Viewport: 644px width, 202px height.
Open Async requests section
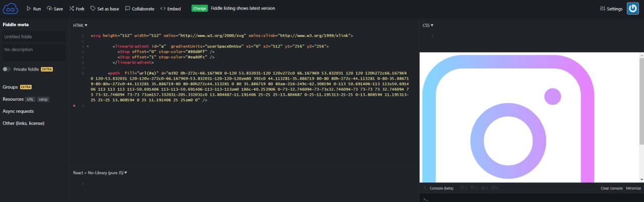[x=18, y=111]
